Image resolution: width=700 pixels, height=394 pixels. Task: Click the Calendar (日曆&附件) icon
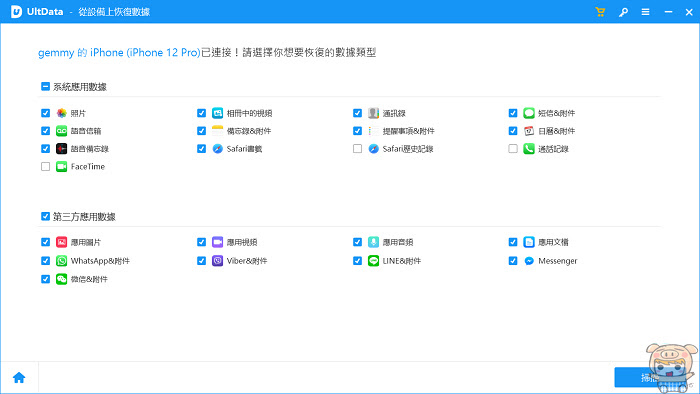tap(529, 131)
